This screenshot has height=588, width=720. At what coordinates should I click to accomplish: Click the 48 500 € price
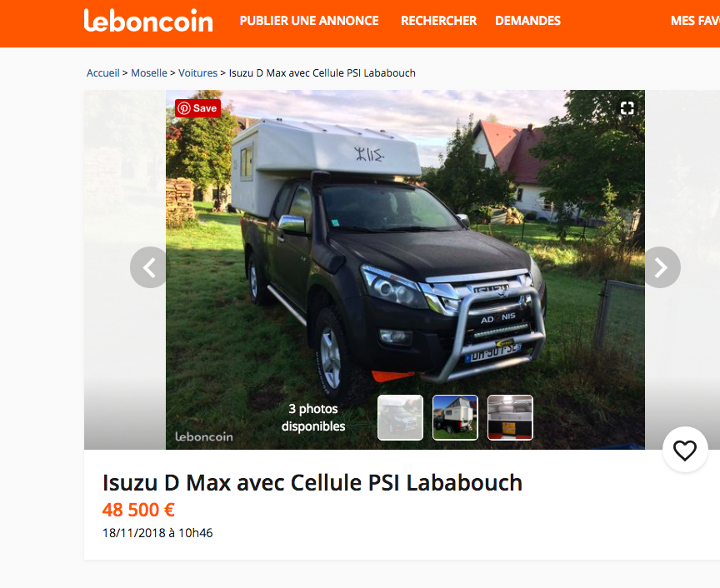(138, 510)
